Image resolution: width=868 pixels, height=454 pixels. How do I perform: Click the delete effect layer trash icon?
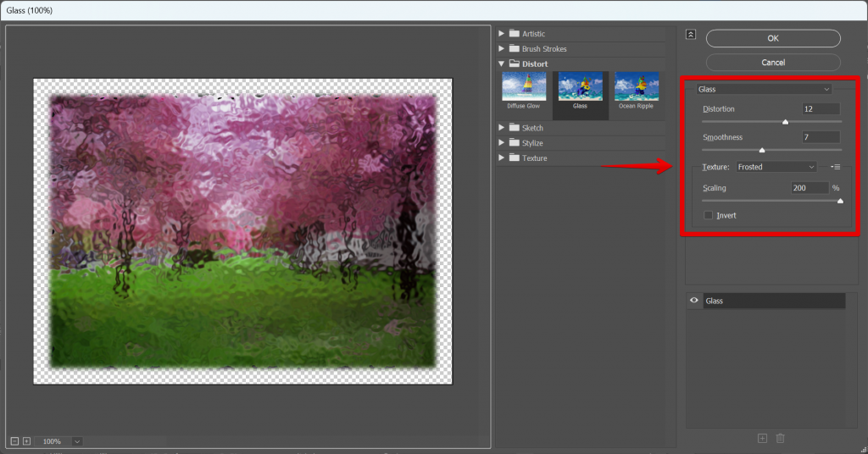click(x=781, y=438)
